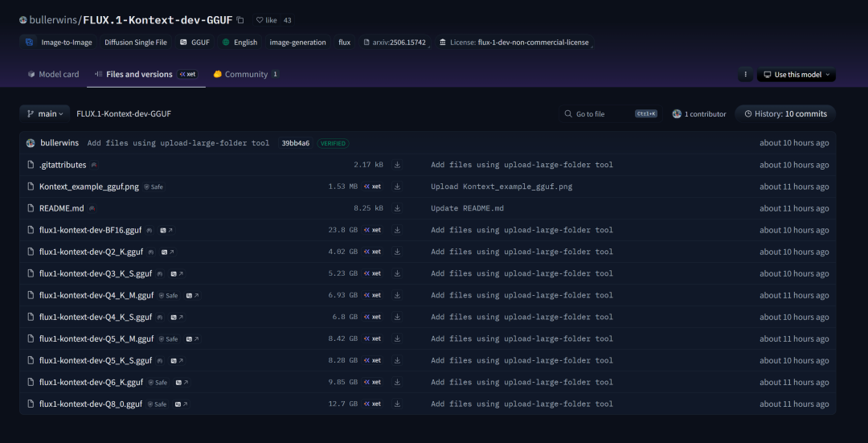The image size is (868, 443).
Task: Click the Go to file search field
Action: point(610,113)
